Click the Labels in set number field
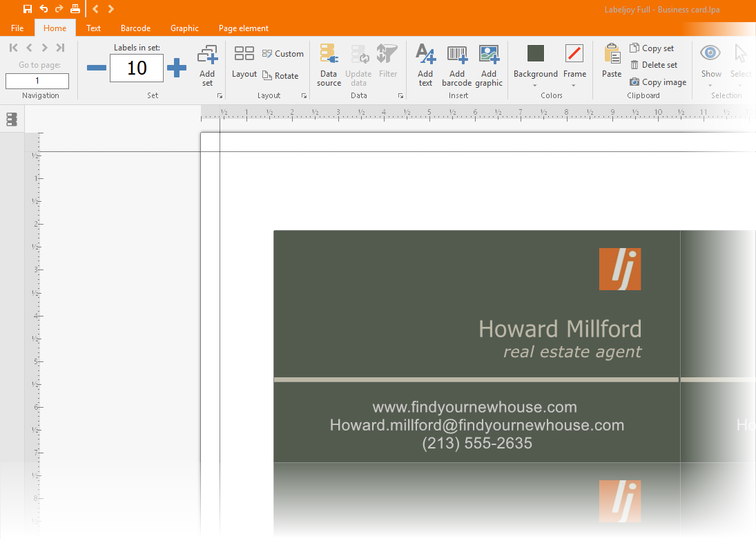The width and height of the screenshot is (756, 539). [x=137, y=68]
